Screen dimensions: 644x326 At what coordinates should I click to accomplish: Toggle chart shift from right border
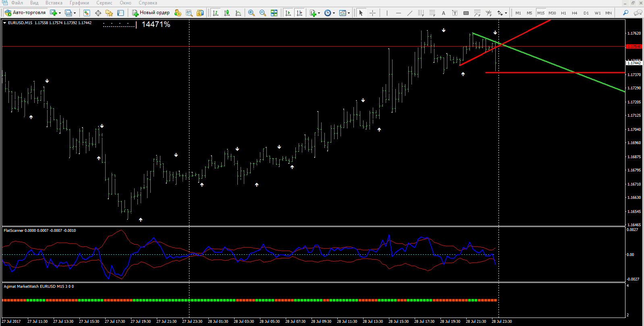[299, 13]
